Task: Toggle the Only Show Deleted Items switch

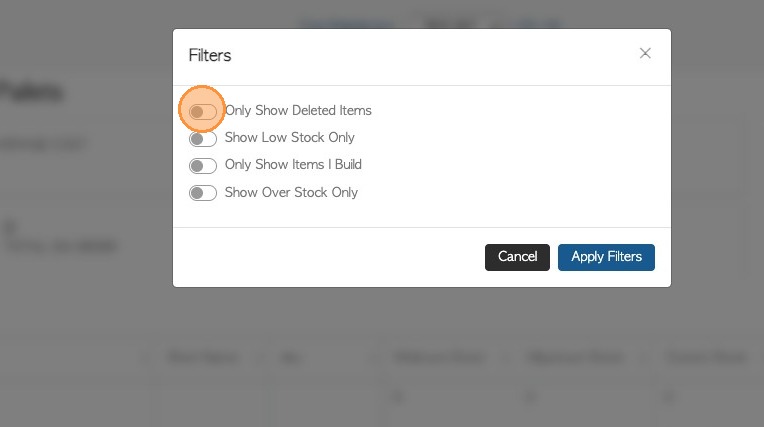Action: tap(202, 111)
